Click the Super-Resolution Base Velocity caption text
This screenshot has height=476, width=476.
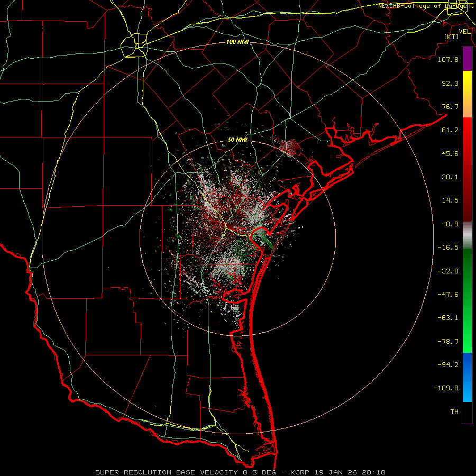click(240, 472)
